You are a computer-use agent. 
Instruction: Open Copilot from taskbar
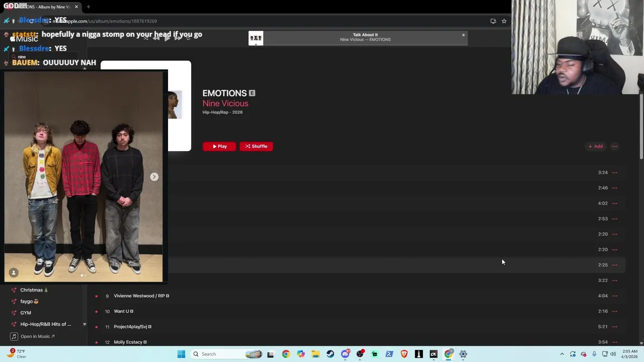tap(301, 354)
